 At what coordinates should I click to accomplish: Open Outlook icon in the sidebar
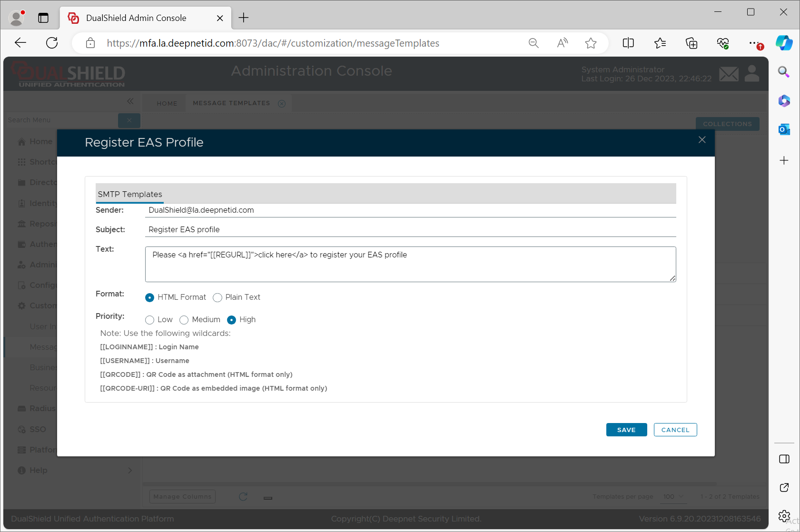(784, 129)
